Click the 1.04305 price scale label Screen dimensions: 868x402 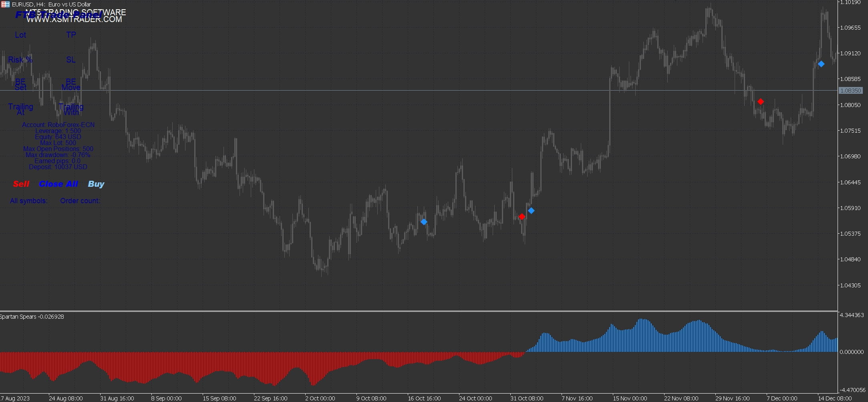[850, 285]
